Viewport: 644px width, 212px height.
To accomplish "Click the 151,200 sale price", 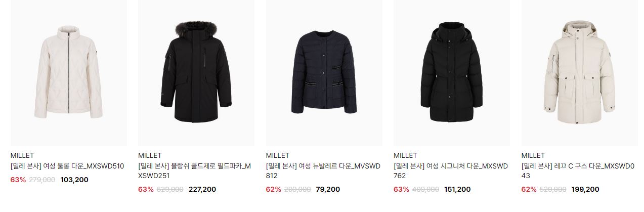I will (x=457, y=189).
